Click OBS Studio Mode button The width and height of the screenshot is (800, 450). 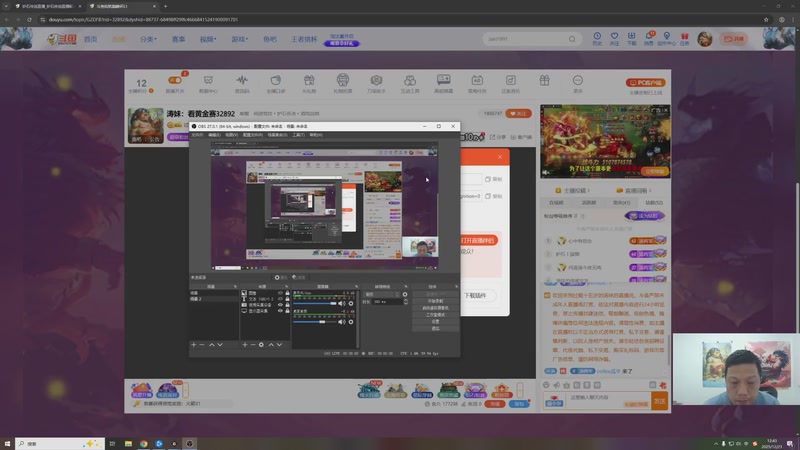point(435,315)
